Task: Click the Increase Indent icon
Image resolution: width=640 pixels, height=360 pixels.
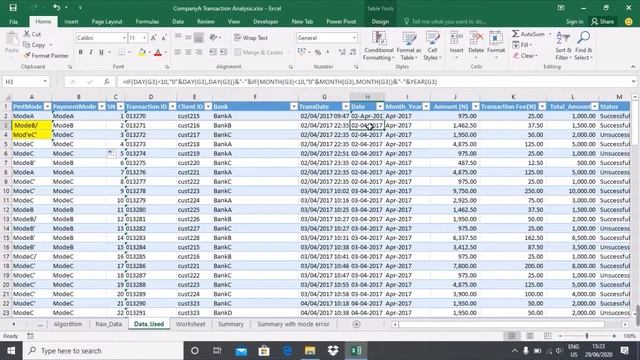Action: tap(223, 52)
